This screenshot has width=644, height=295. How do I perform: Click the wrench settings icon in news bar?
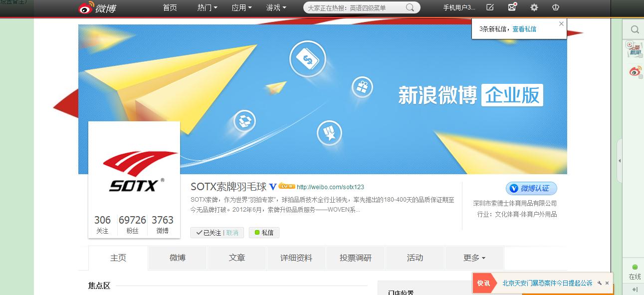coord(599,283)
